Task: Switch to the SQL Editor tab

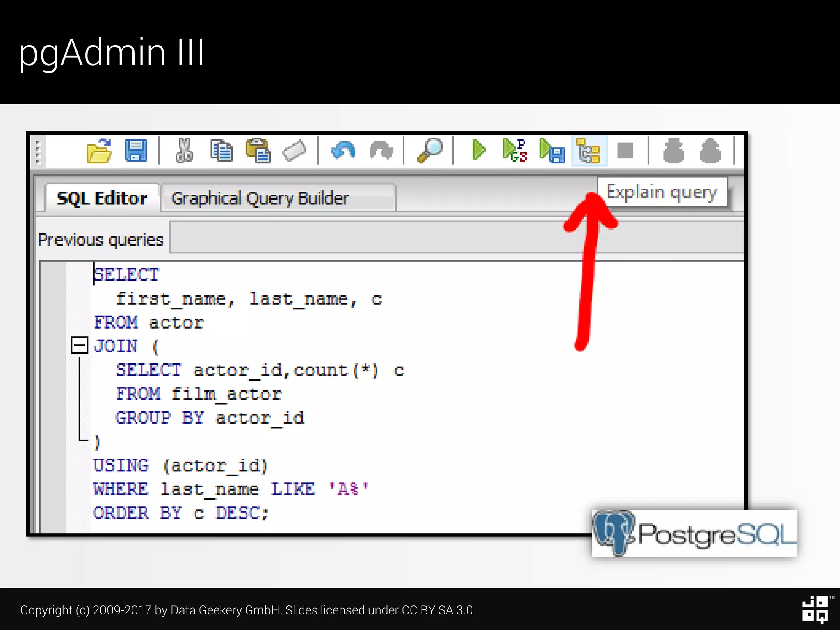Action: tap(102, 199)
